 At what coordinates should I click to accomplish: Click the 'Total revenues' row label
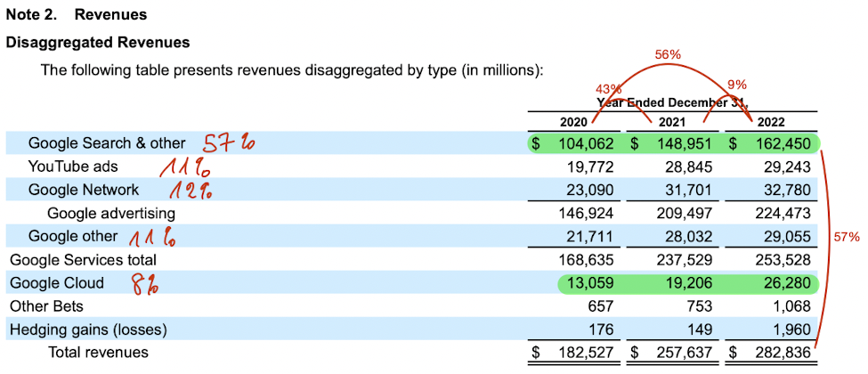(x=99, y=353)
